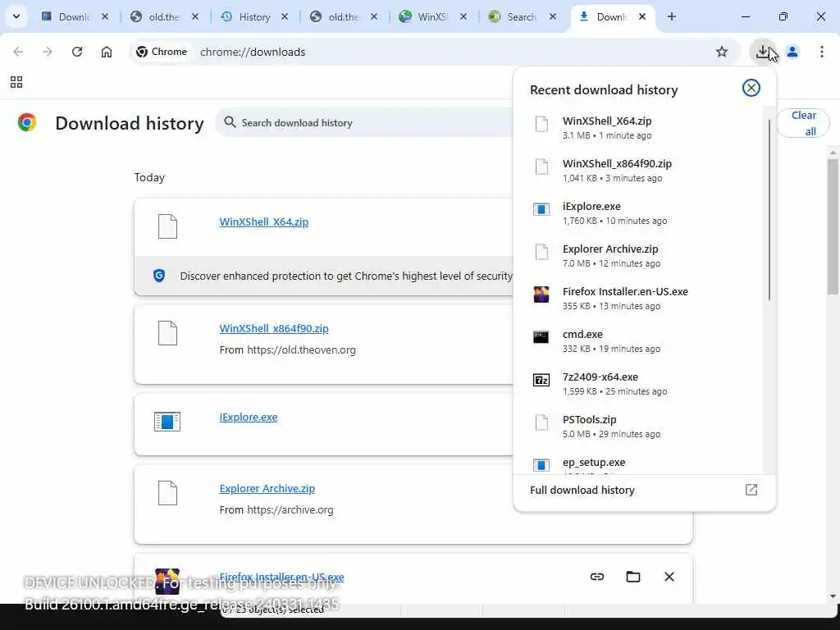The width and height of the screenshot is (840, 630).
Task: Show Firefox Installer in folder
Action: point(633,577)
